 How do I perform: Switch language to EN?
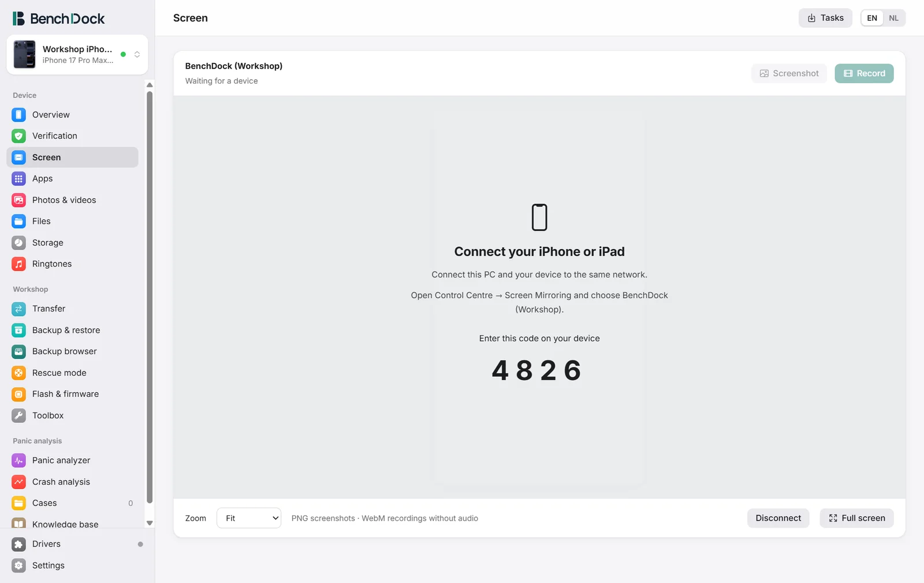pos(872,18)
